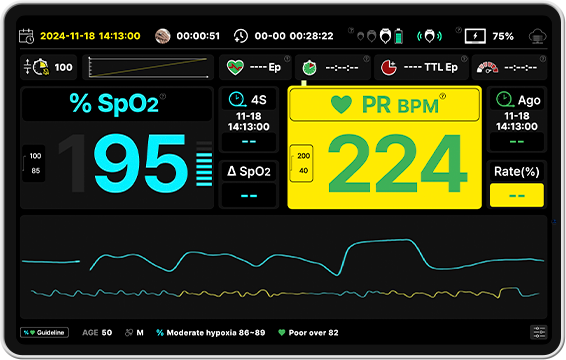Tap the large 224 pulse rate value

tap(397, 164)
